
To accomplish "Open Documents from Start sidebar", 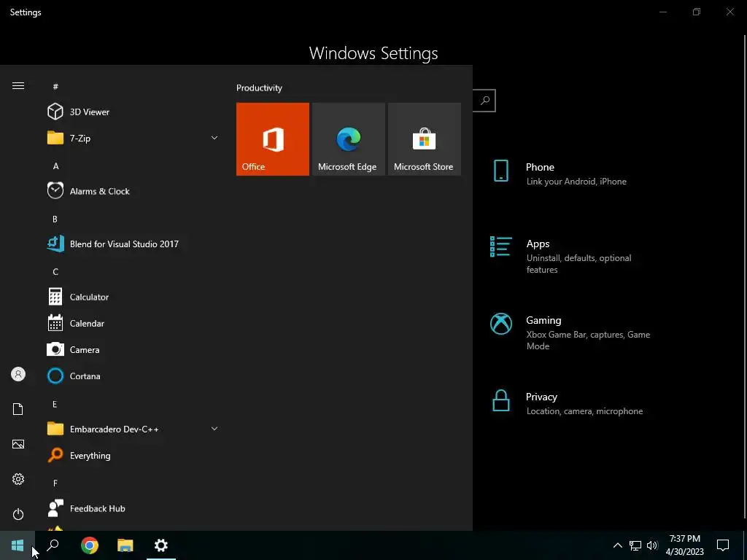I will pyautogui.click(x=18, y=409).
